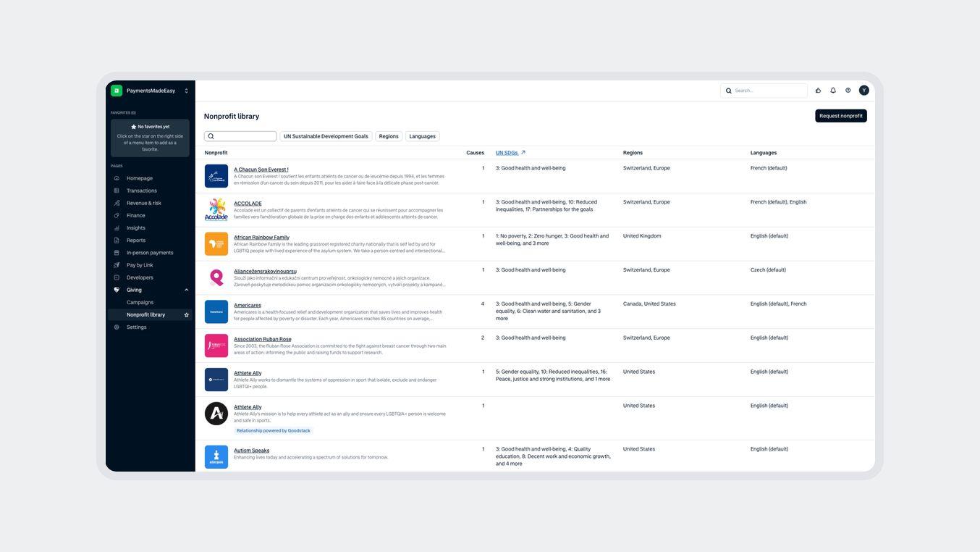Viewport: 980px width, 552px height.
Task: Sort by the UN SDGs column arrow
Action: (522, 151)
